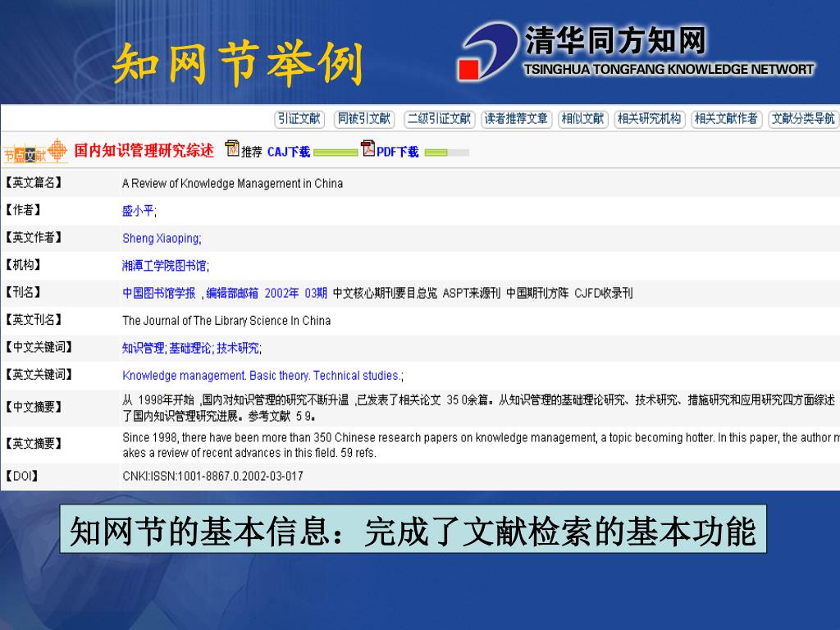Click the PDF file icon
Screen dimensions: 840x630
pos(368,148)
